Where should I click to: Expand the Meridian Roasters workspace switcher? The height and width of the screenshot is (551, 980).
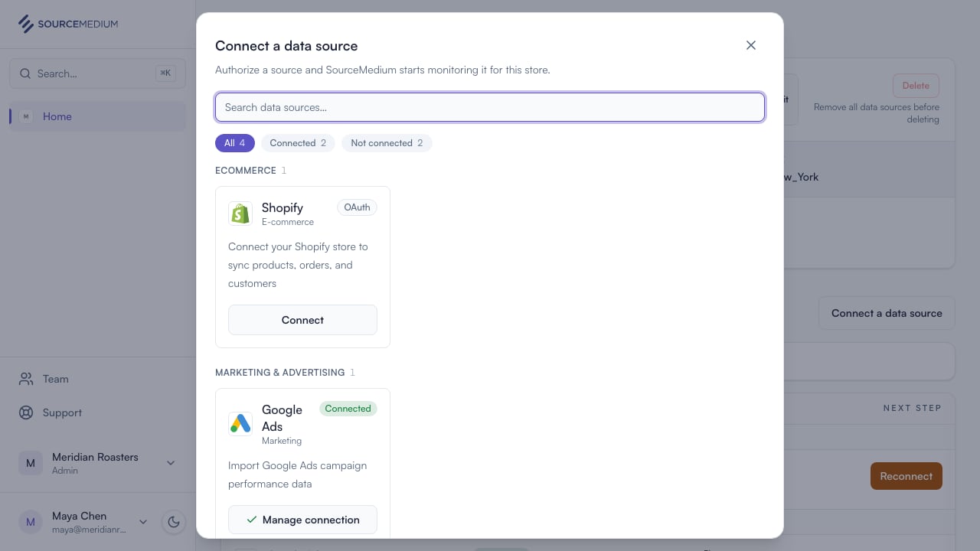(171, 463)
